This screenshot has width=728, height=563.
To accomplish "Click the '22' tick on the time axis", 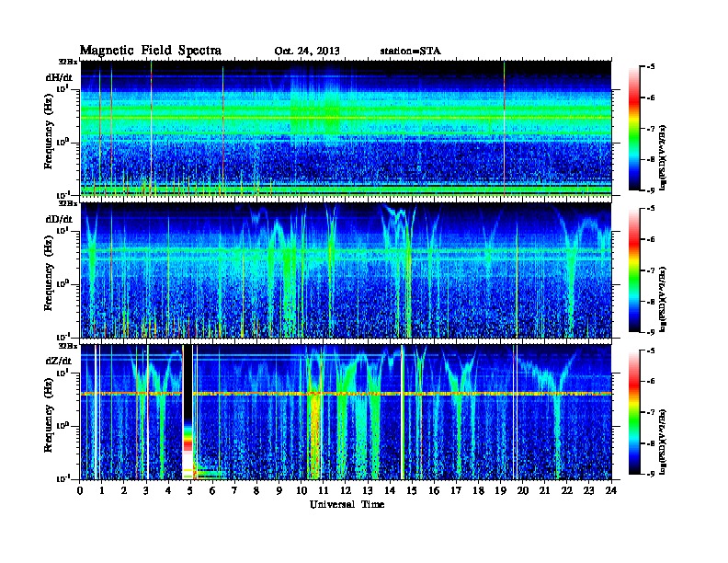I will pyautogui.click(x=567, y=490).
